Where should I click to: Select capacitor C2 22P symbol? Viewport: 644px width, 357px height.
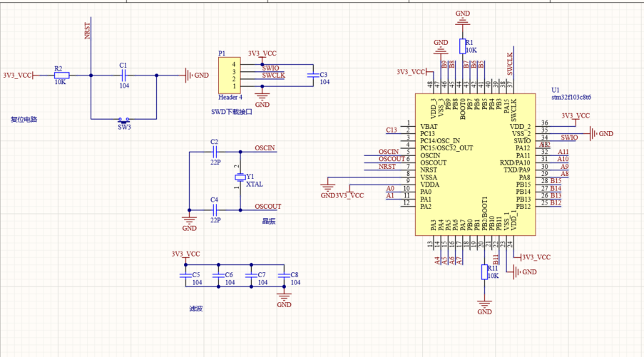pyautogui.click(x=214, y=152)
